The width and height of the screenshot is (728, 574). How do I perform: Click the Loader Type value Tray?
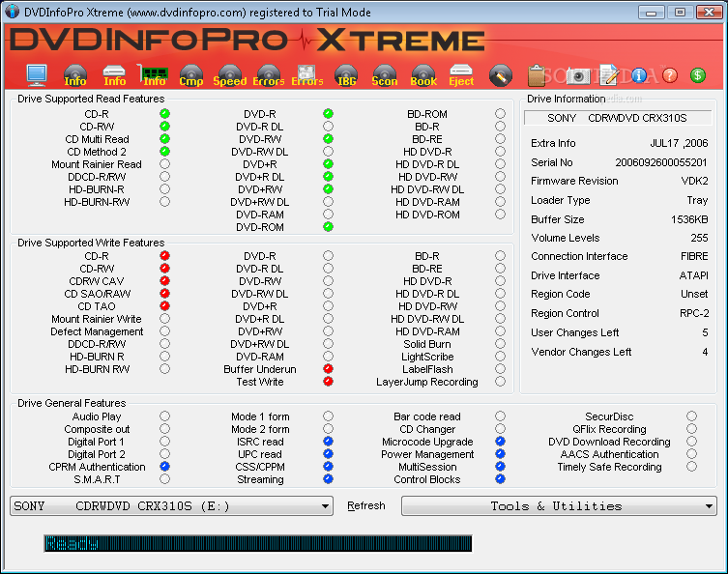tap(697, 200)
